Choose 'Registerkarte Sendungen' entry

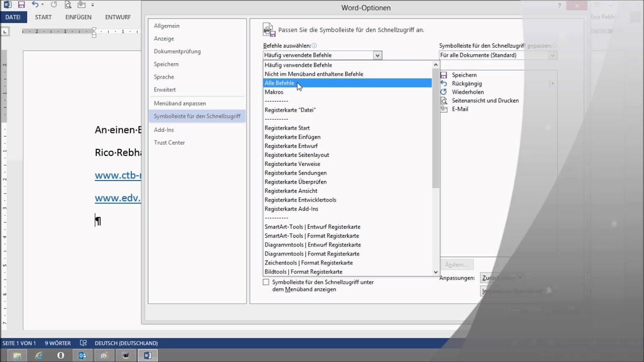click(347, 173)
